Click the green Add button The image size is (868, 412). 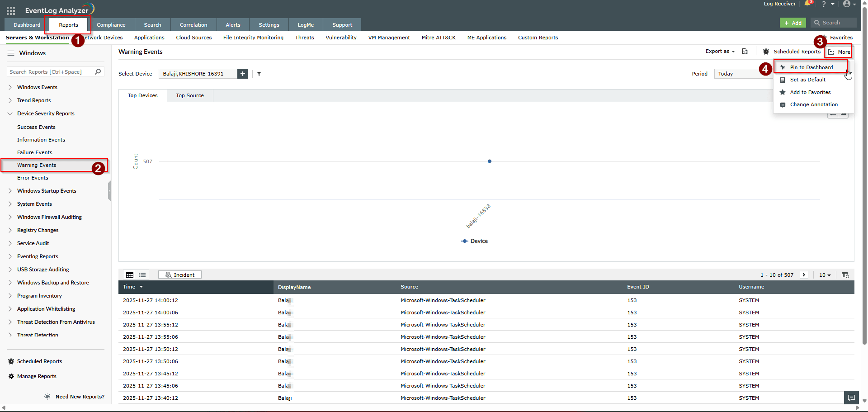coord(793,23)
